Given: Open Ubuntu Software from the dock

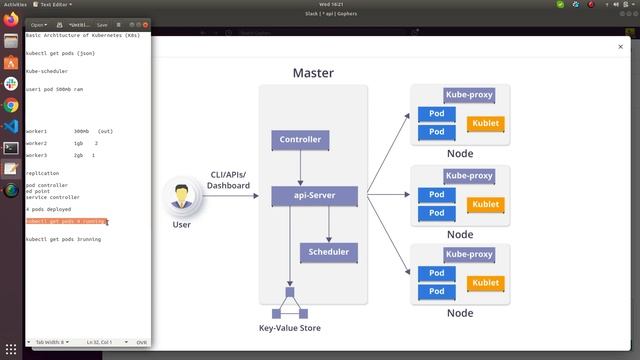Looking at the screenshot, I should [x=11, y=62].
